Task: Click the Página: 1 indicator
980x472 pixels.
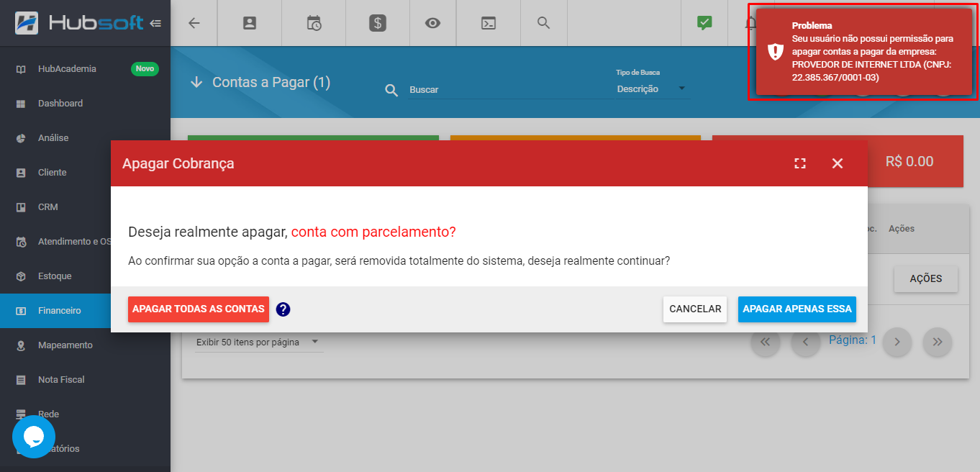Action: click(x=853, y=340)
